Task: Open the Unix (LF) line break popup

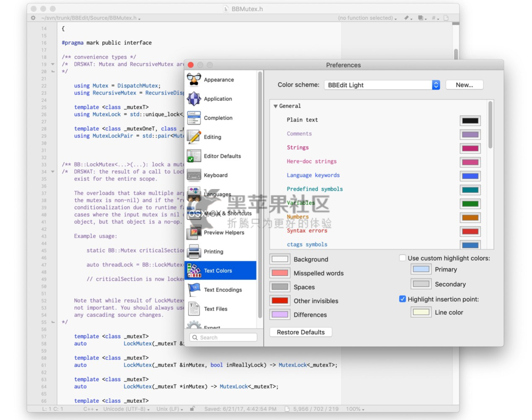Action: click(x=170, y=409)
